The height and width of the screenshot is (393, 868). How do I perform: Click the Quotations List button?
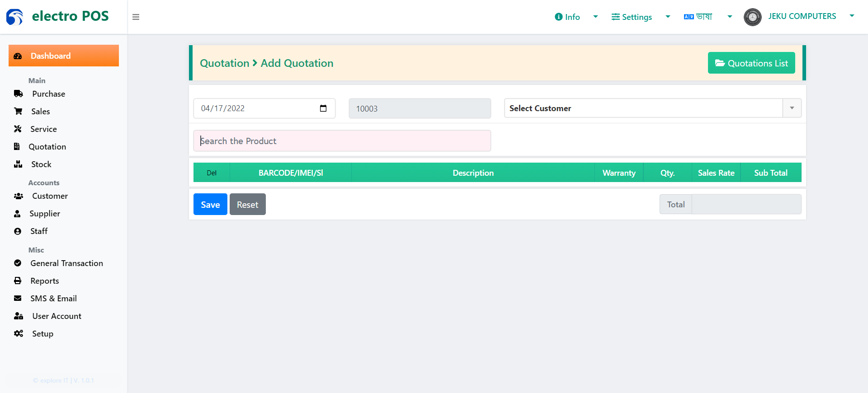click(x=751, y=63)
